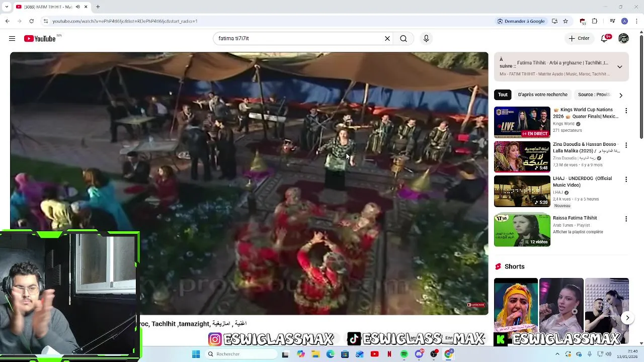Open the Kings World channel name

pyautogui.click(x=563, y=124)
